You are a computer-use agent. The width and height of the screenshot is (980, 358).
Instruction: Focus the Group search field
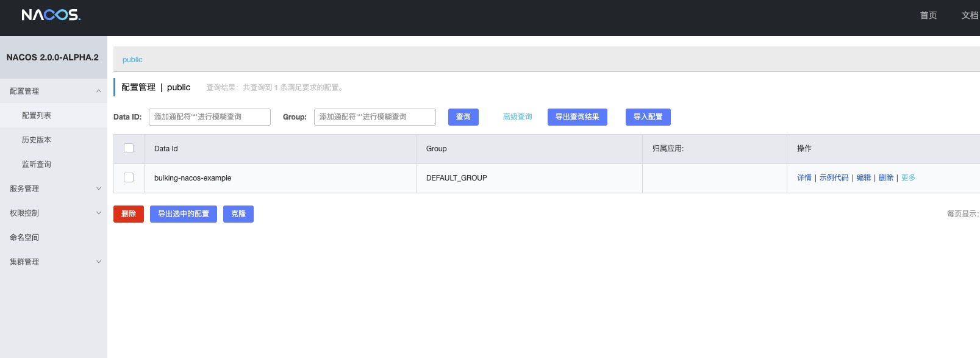click(x=375, y=117)
